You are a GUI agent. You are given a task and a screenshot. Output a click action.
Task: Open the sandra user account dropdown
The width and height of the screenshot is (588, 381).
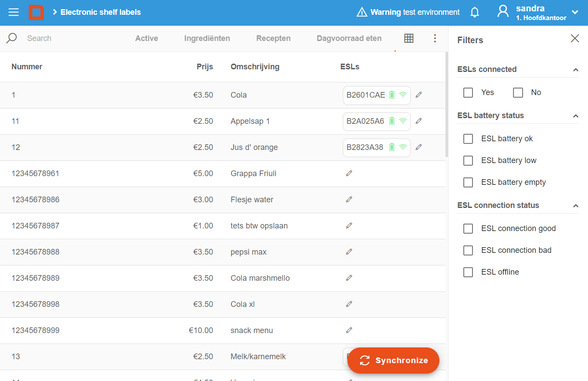tap(575, 12)
